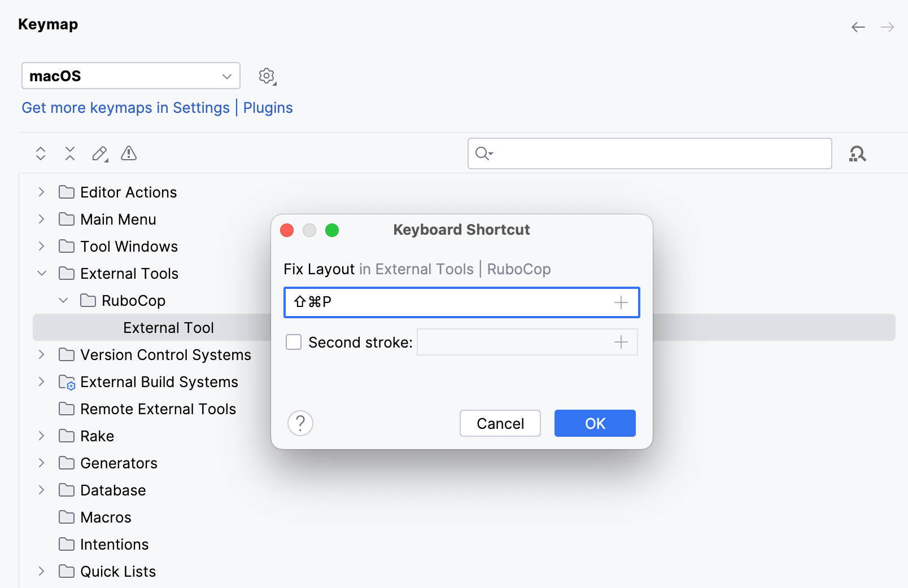Screen dimensions: 908x588
Task: Expand the Version Control Systems node
Action: [x=41, y=354]
